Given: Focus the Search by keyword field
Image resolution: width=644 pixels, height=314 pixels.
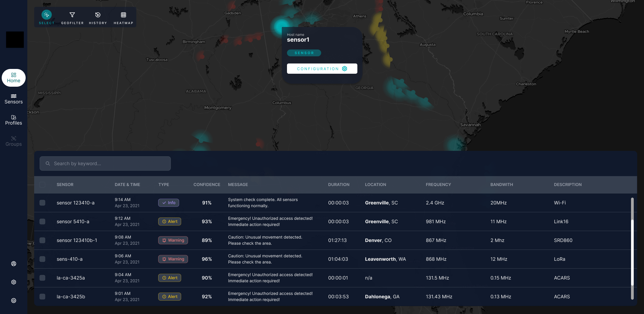Looking at the screenshot, I should pyautogui.click(x=105, y=163).
